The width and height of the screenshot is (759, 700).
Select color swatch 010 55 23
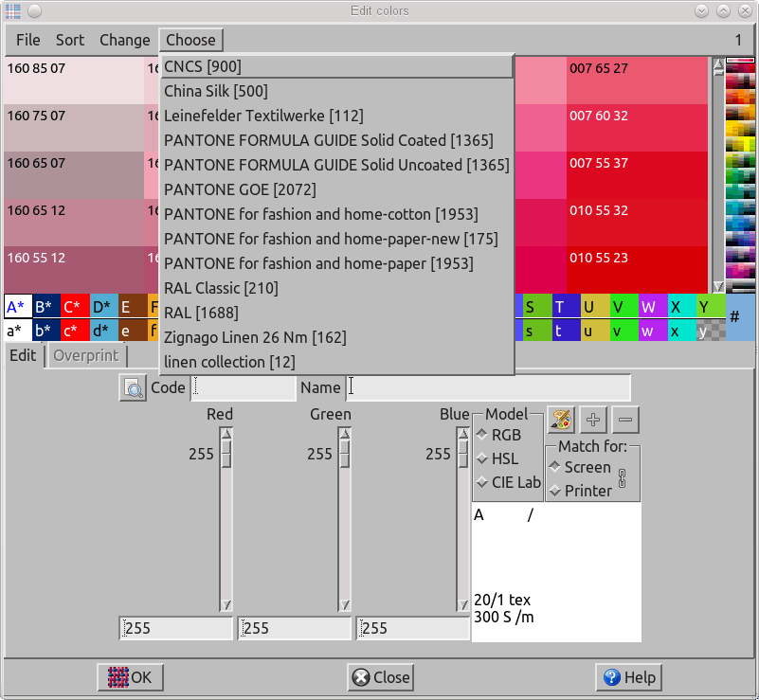pos(637,270)
